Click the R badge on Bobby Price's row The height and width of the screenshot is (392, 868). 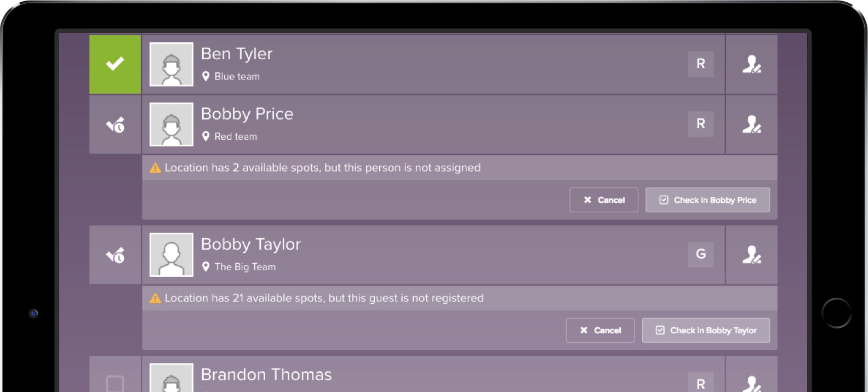(700, 124)
